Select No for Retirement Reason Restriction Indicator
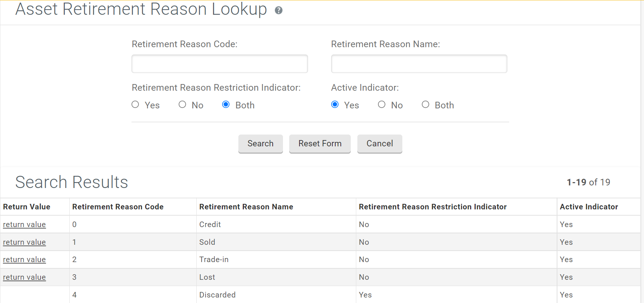644x303 pixels. pos(182,105)
